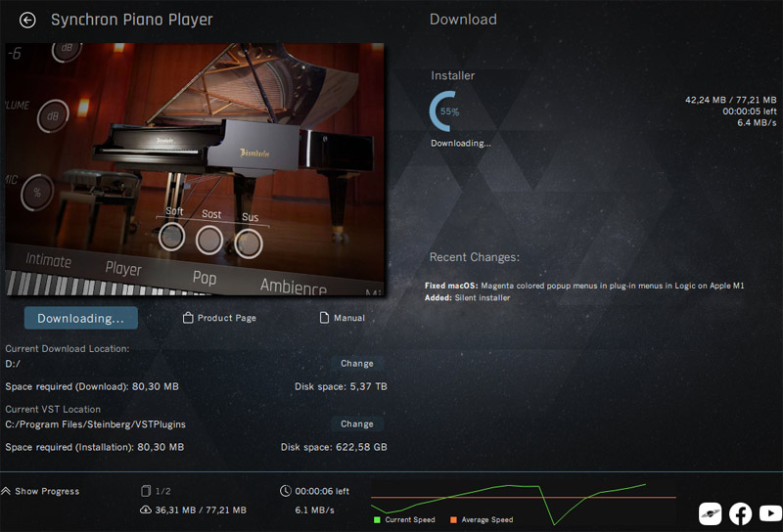The image size is (783, 532).
Task: Click the Manual link text
Action: tap(349, 318)
